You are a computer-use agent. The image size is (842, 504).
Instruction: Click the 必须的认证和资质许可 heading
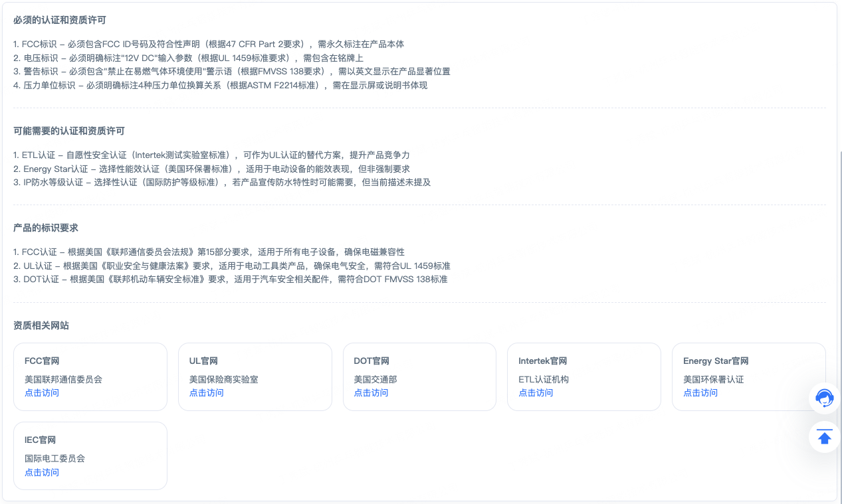coord(60,20)
